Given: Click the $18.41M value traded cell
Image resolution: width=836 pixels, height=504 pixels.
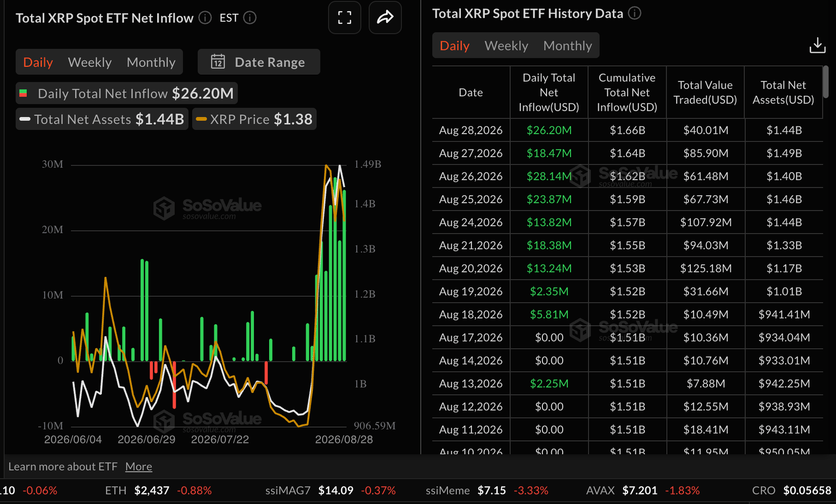Looking at the screenshot, I should tap(706, 429).
